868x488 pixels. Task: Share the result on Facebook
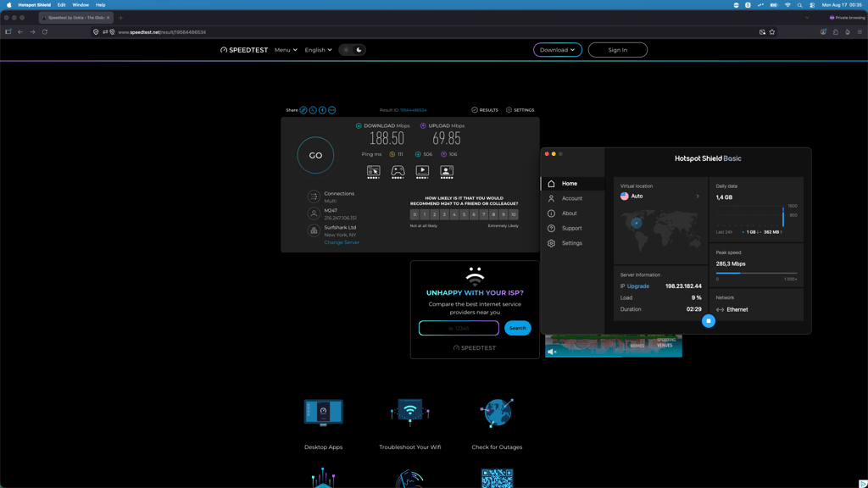pos(322,110)
